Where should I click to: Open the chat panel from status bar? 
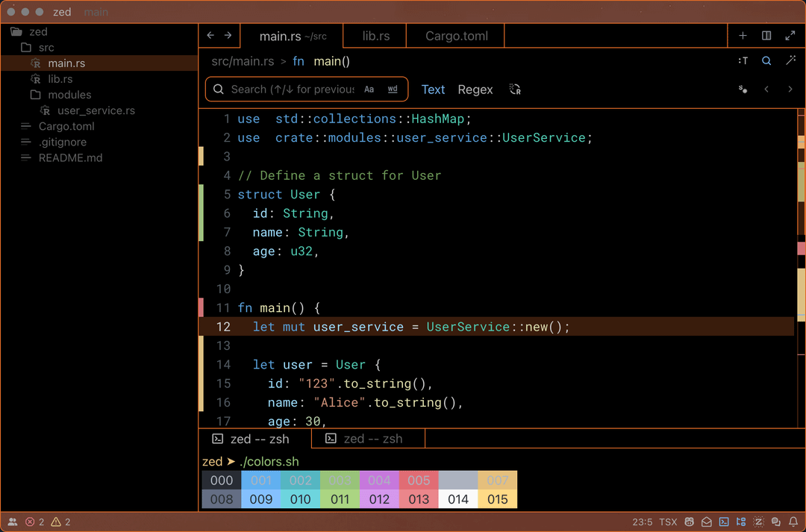tap(776, 522)
